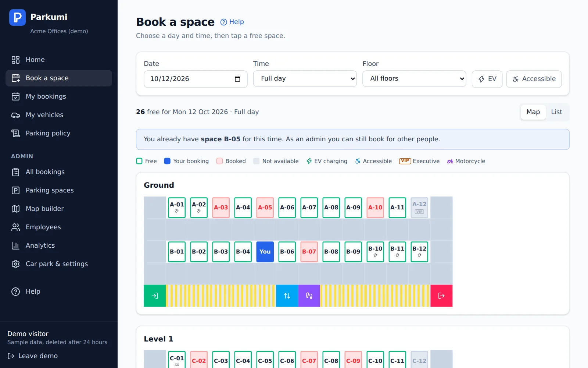Click the pink Booked legend swatch
The image size is (588, 368).
[x=219, y=161]
